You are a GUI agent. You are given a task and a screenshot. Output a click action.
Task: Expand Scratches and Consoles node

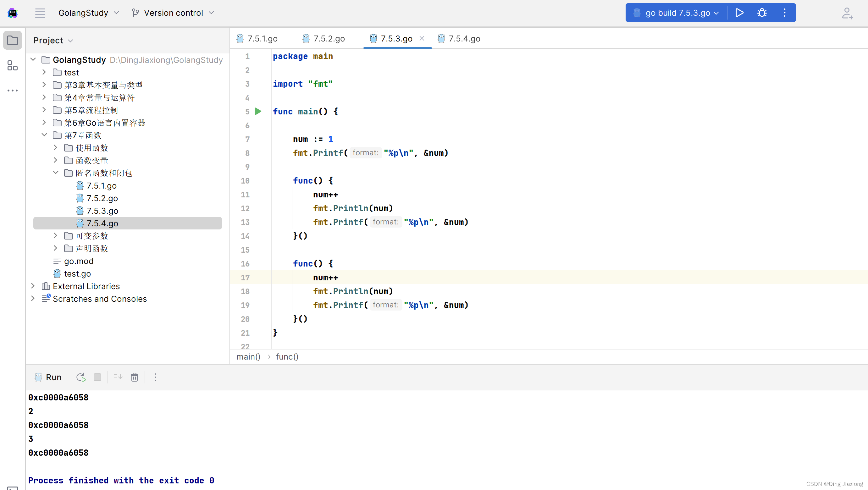[x=33, y=298]
